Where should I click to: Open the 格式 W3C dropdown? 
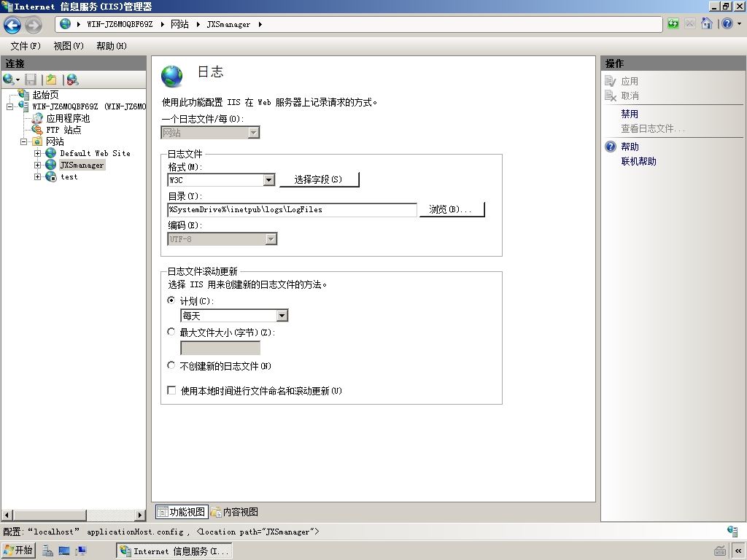click(x=268, y=179)
